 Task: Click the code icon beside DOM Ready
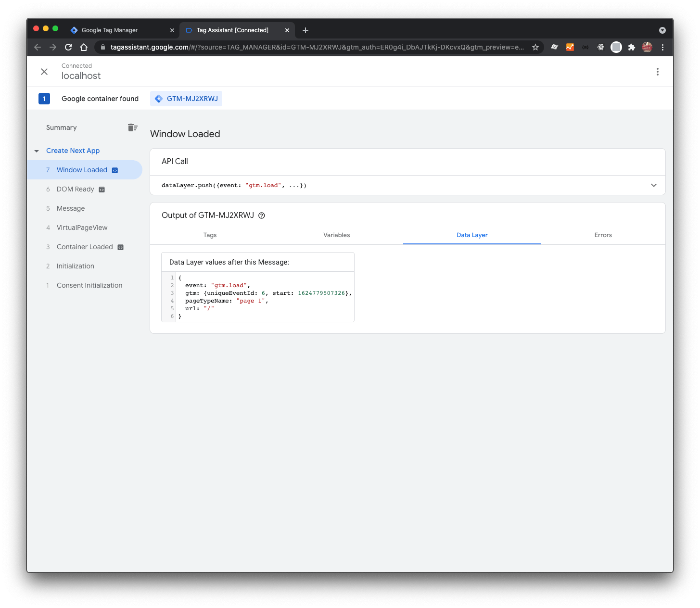point(102,189)
